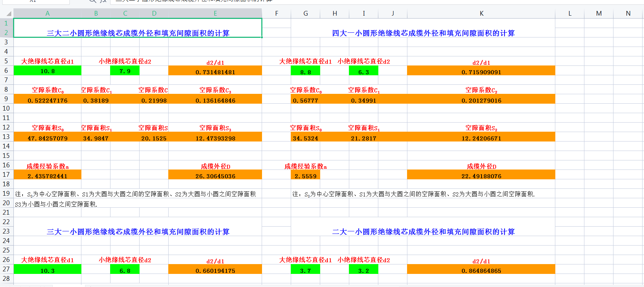Click the green cell containing 7.9
The width and height of the screenshot is (644, 287).
click(x=125, y=71)
